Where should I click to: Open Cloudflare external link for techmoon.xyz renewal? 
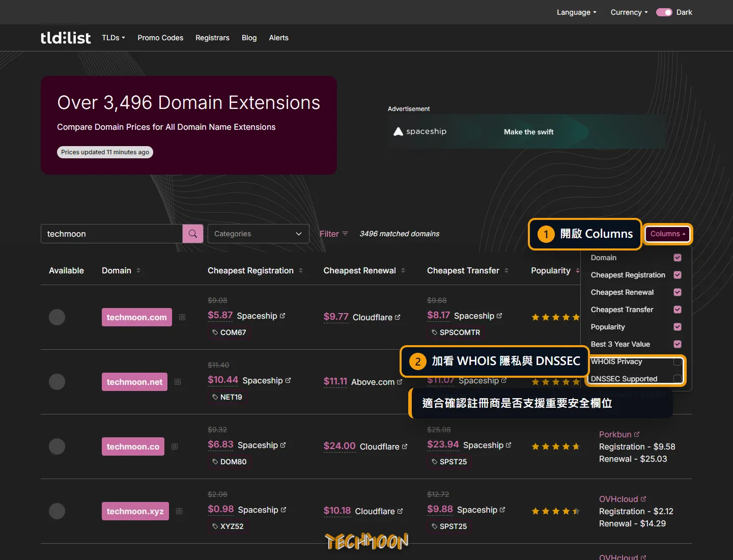click(379, 511)
